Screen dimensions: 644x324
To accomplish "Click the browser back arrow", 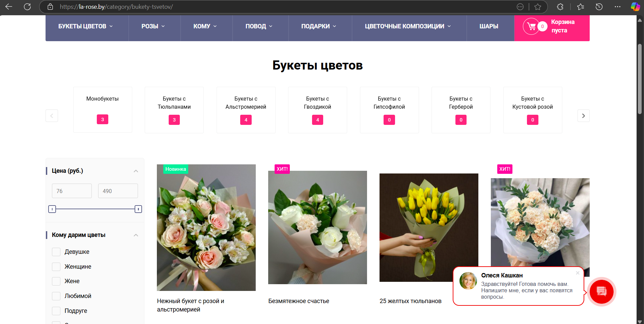I will point(9,6).
